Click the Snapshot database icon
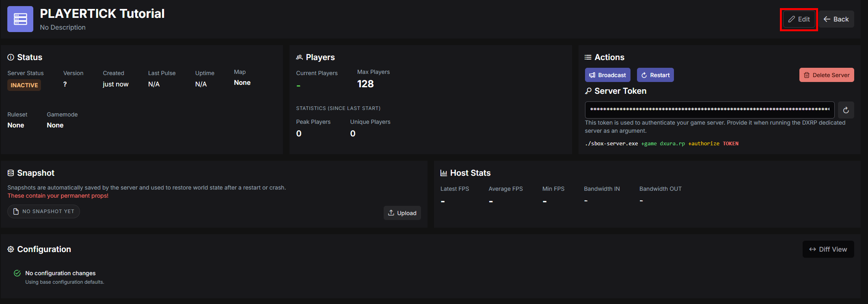The height and width of the screenshot is (304, 868). coord(10,172)
